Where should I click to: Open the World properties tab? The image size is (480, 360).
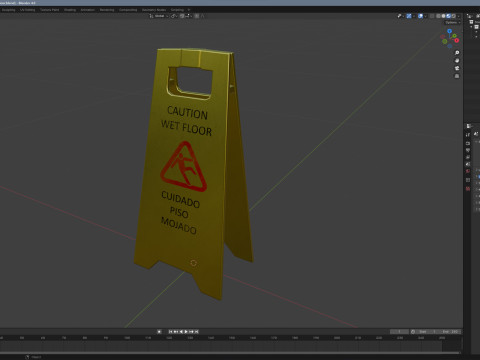(468, 171)
